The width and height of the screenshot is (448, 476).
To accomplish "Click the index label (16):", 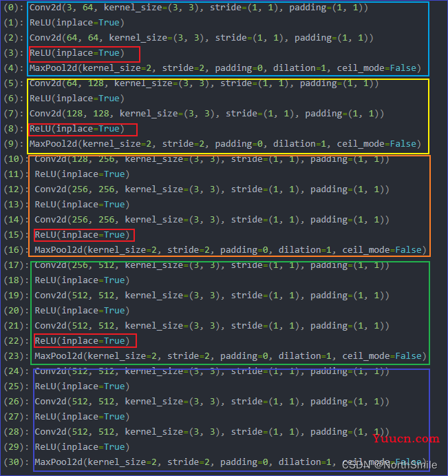I will tap(16, 250).
